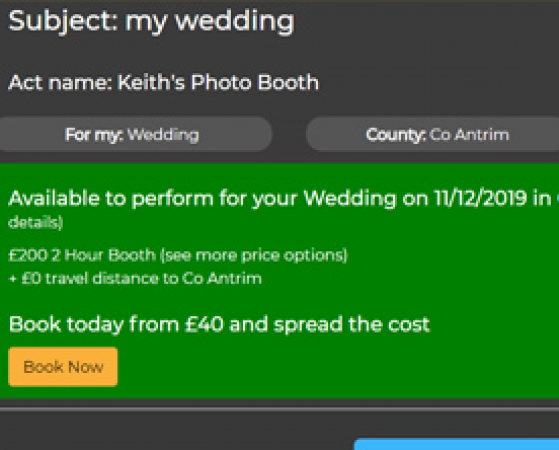Select the For my: Wedding pill

point(135,134)
